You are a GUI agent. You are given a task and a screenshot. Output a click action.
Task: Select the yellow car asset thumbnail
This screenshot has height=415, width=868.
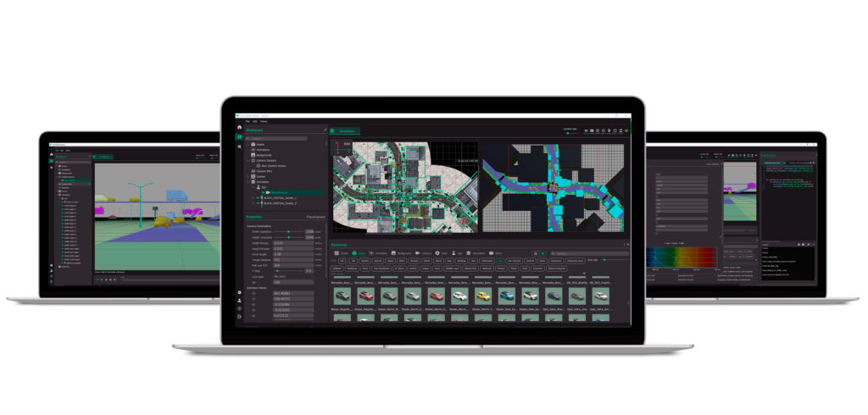tap(483, 296)
